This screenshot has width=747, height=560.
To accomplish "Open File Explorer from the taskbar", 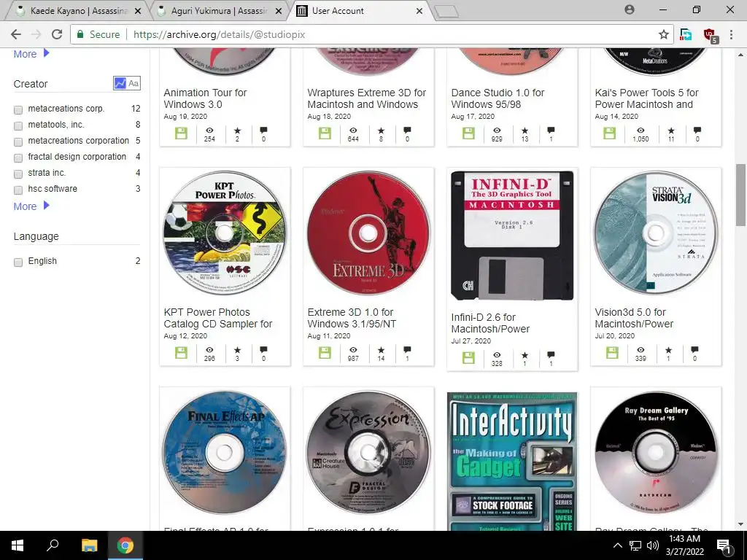I will point(89,545).
